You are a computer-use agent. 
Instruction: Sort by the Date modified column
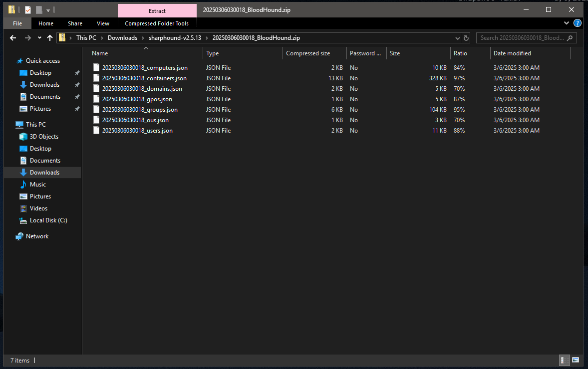(530, 53)
